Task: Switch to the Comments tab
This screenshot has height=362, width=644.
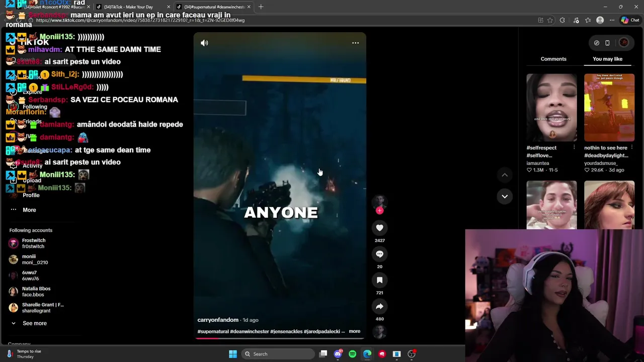Action: click(553, 59)
